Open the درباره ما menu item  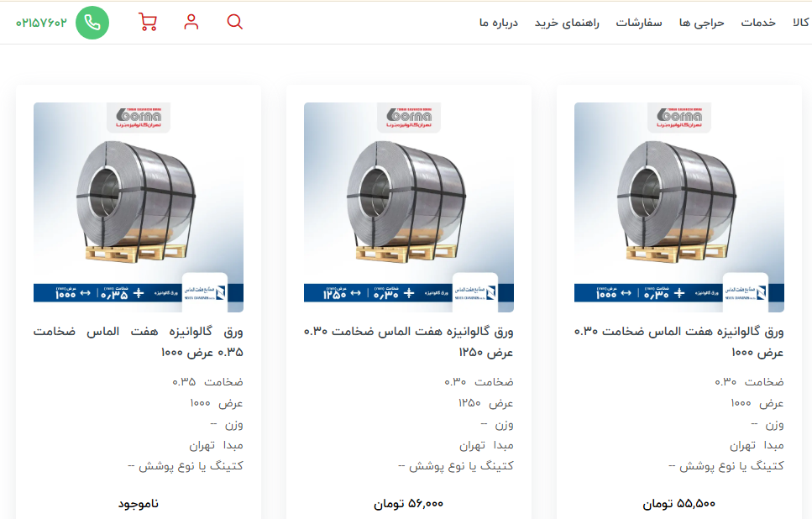click(498, 23)
